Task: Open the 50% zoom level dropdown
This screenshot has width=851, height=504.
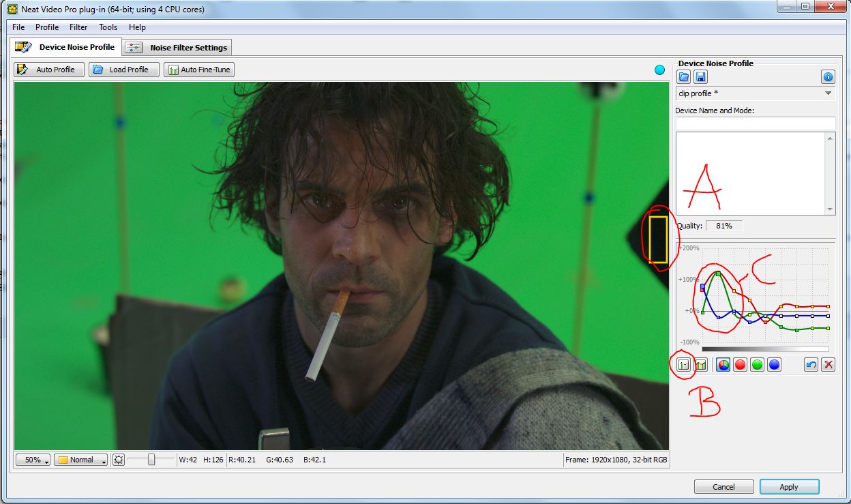Action: (x=33, y=460)
